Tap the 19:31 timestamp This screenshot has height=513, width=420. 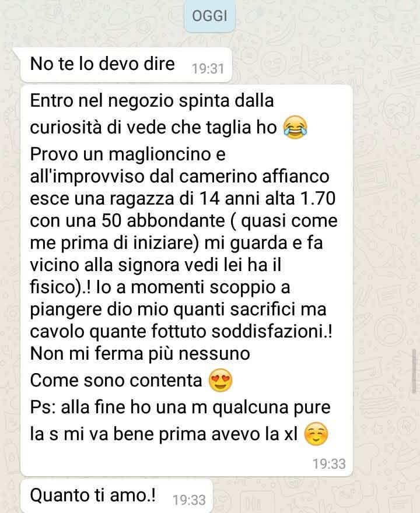(208, 69)
